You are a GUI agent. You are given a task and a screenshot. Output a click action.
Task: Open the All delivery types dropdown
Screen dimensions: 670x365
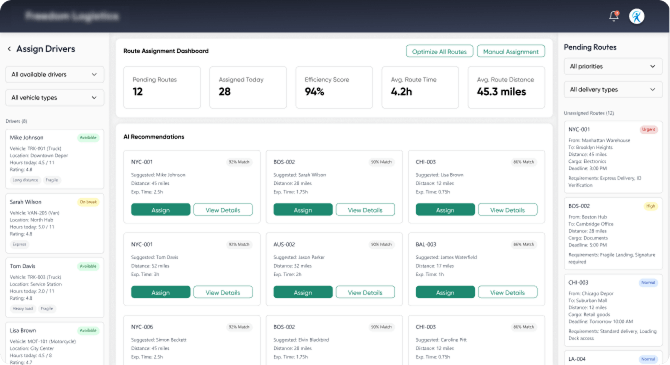coord(613,89)
